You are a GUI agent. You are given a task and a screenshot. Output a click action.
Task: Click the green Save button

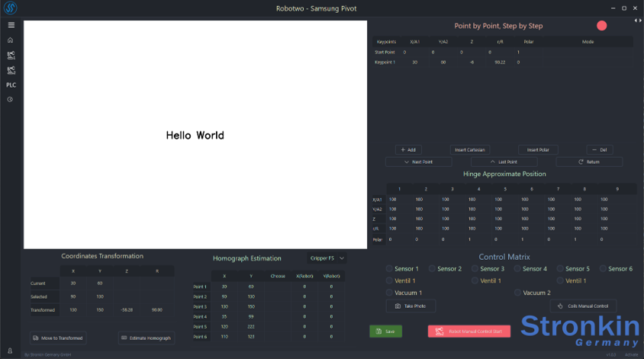[385, 332]
